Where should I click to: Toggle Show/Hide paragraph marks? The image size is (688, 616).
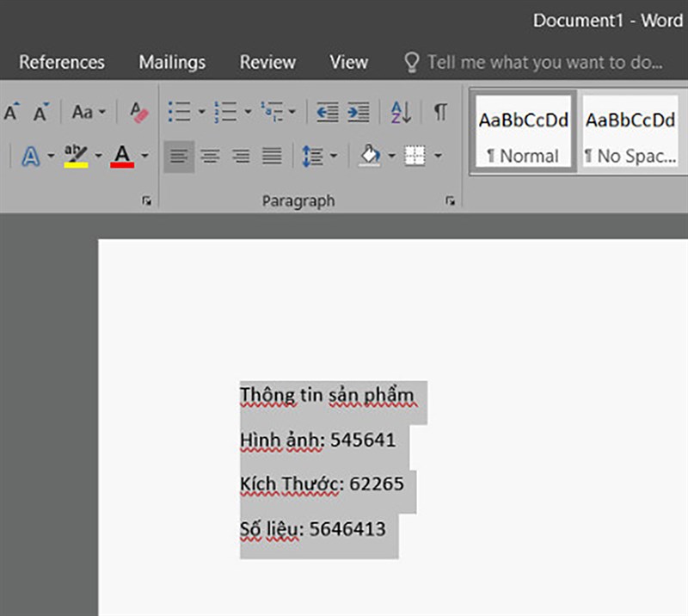click(x=439, y=112)
